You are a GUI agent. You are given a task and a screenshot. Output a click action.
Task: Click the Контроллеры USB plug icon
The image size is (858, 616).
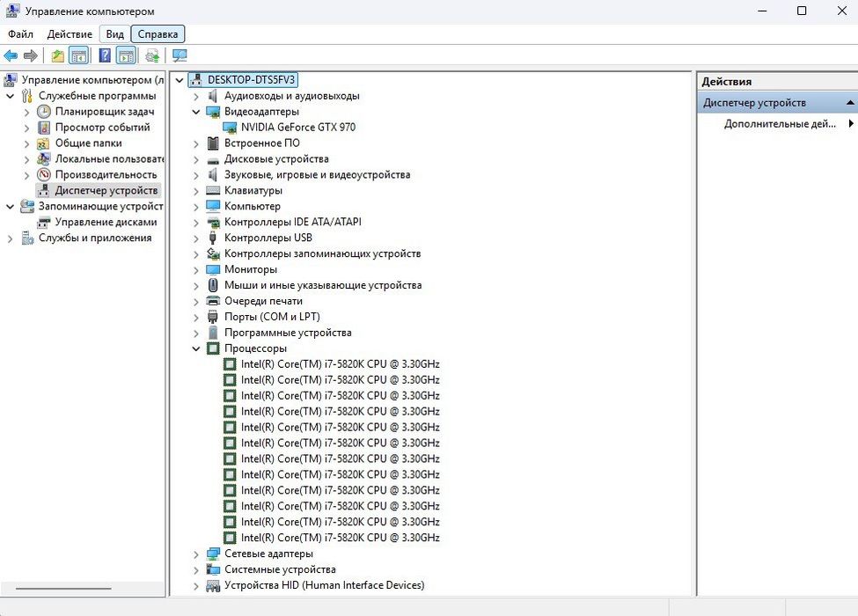[x=213, y=238]
